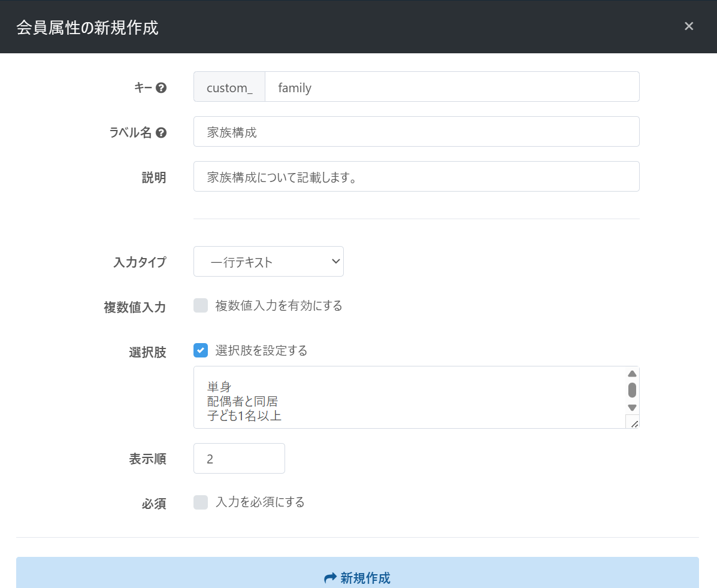Click the custom_ prefix addon

click(x=229, y=87)
